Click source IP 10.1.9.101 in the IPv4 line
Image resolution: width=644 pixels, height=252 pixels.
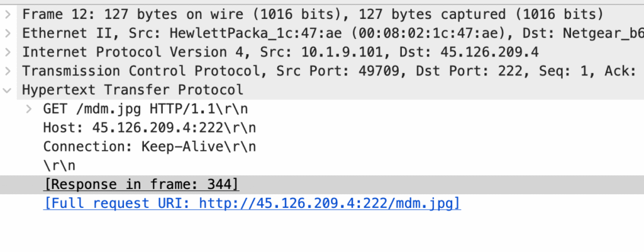[x=343, y=52]
